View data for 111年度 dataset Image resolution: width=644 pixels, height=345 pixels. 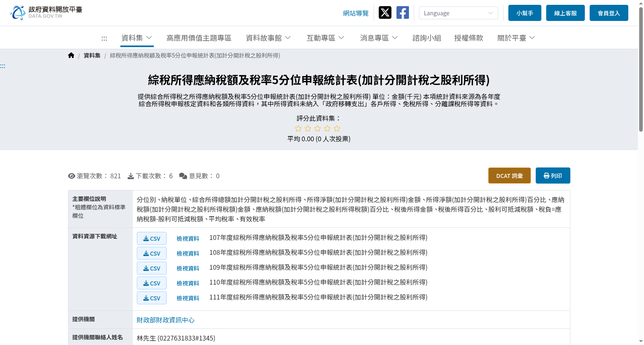point(188,298)
